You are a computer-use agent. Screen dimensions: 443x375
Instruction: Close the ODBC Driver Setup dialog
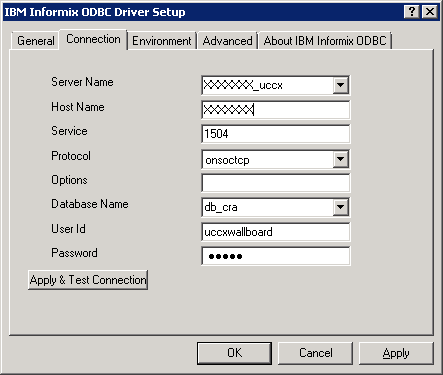(430, 12)
